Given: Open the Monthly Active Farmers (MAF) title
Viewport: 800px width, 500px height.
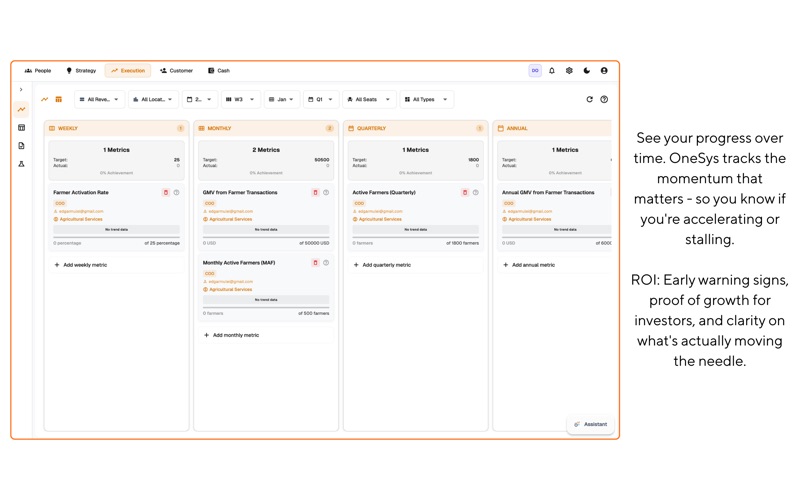Looking at the screenshot, I should 239,263.
